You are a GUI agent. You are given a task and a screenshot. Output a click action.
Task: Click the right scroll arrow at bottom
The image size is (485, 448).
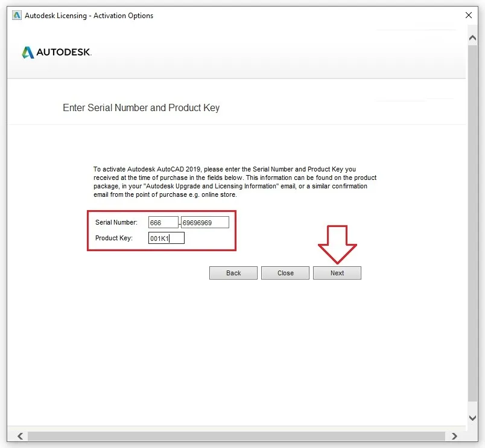coord(453,436)
